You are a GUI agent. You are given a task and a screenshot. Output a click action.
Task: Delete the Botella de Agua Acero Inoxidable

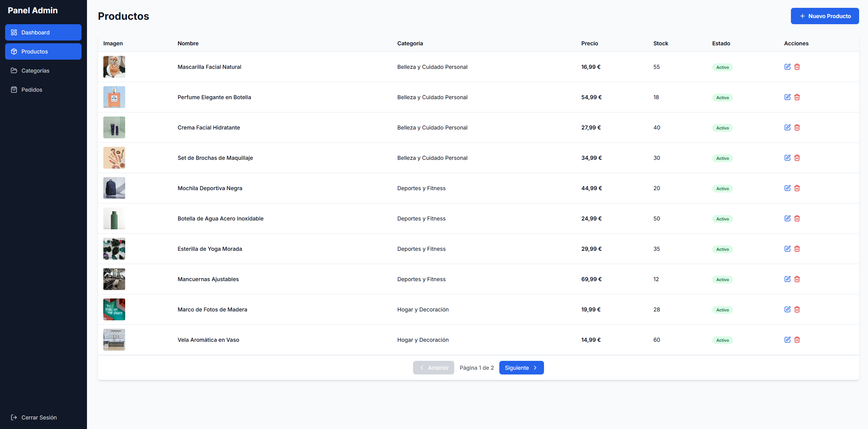[797, 218]
